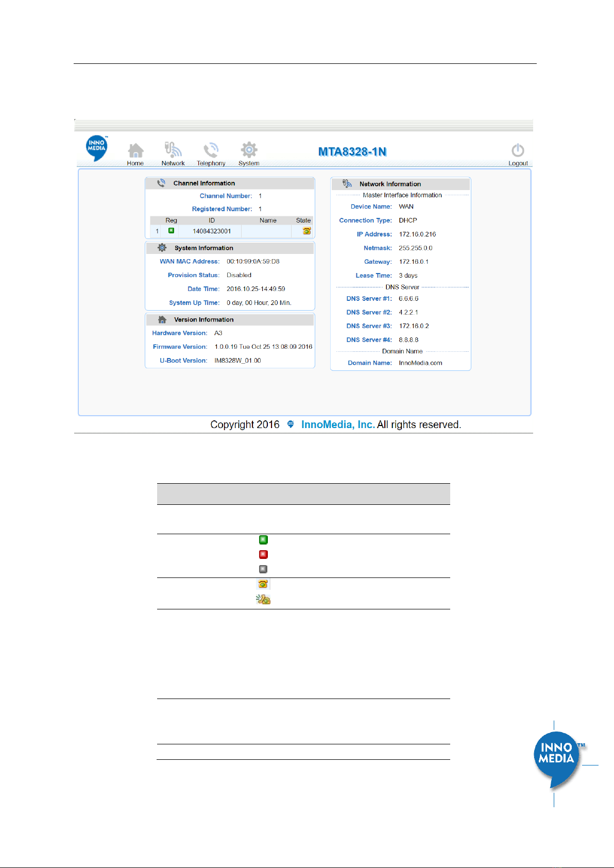Click Hardware Version value A3

(x=218, y=333)
